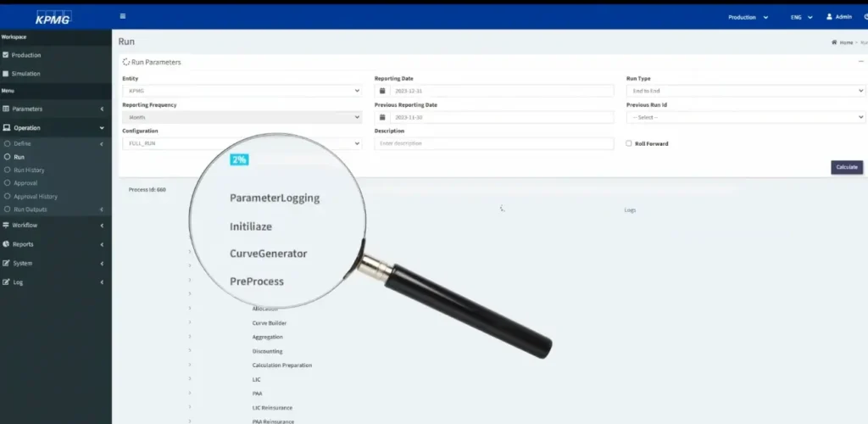The width and height of the screenshot is (868, 424).
Task: Click the KPMG logo
Action: (53, 17)
